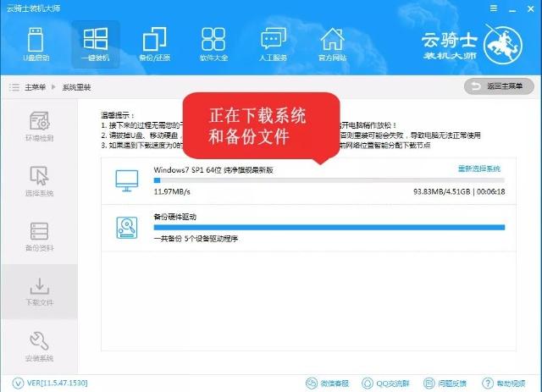Click the 备份硬件驱动 progress bar

coord(329,228)
